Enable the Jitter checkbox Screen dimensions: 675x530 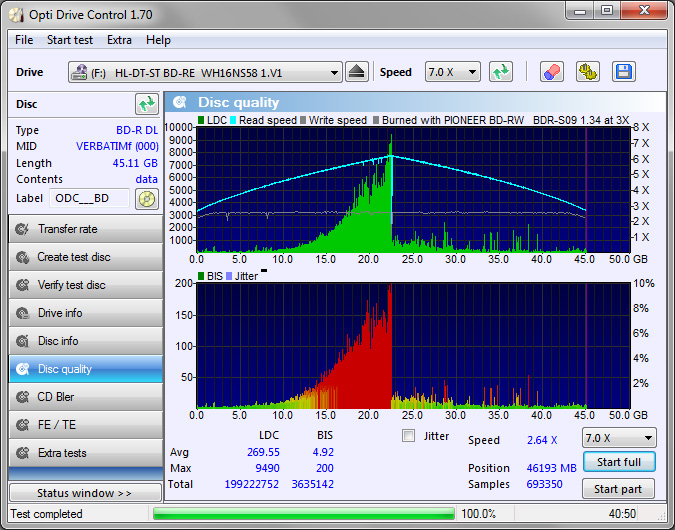(408, 436)
